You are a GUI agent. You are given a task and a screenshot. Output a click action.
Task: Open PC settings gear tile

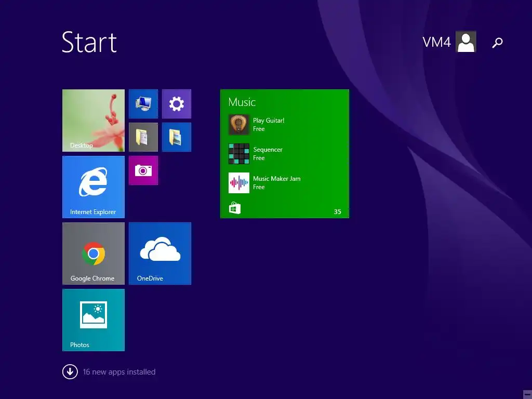177,104
